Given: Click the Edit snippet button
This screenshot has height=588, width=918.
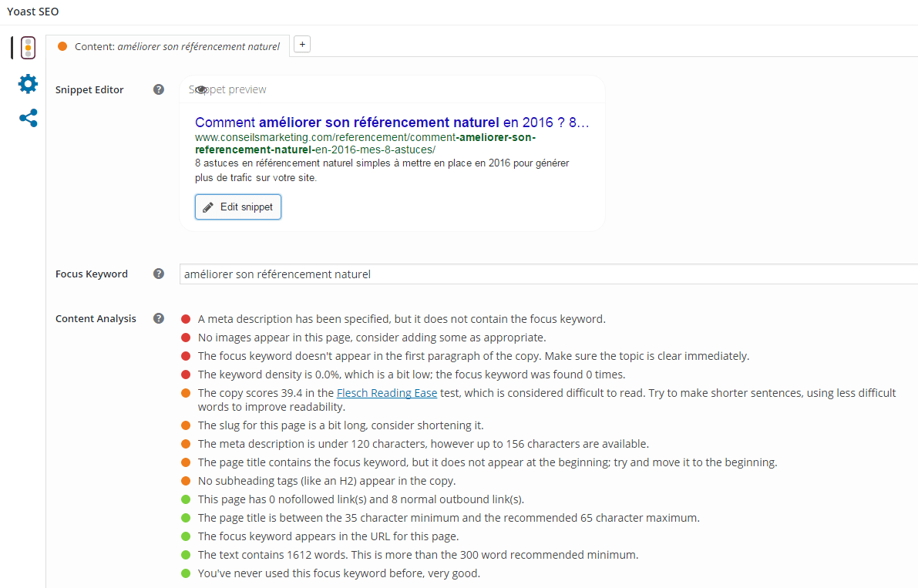Looking at the screenshot, I should [x=237, y=207].
